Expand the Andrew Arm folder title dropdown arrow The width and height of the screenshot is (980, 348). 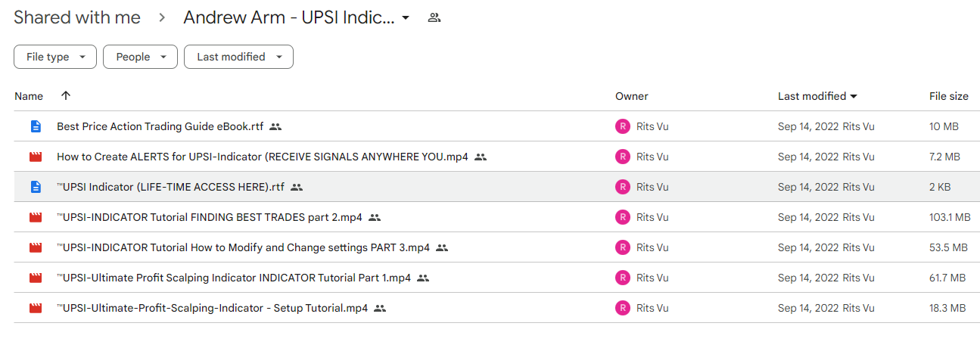[x=406, y=18]
